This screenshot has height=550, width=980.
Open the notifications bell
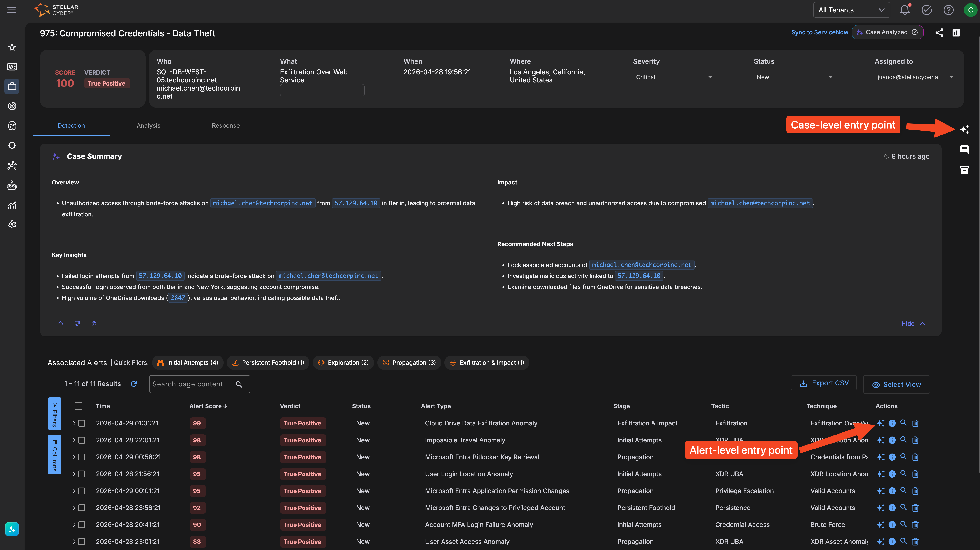click(905, 10)
